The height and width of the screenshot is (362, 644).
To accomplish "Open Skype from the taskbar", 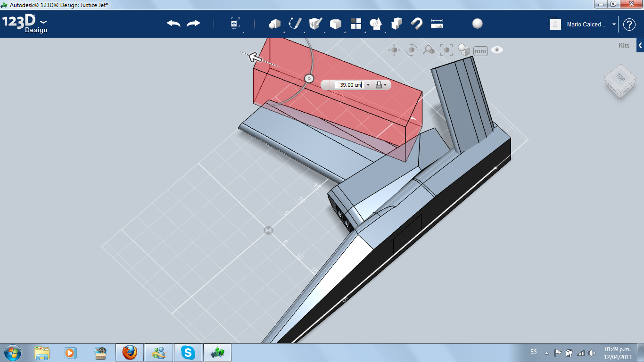I will (x=188, y=353).
